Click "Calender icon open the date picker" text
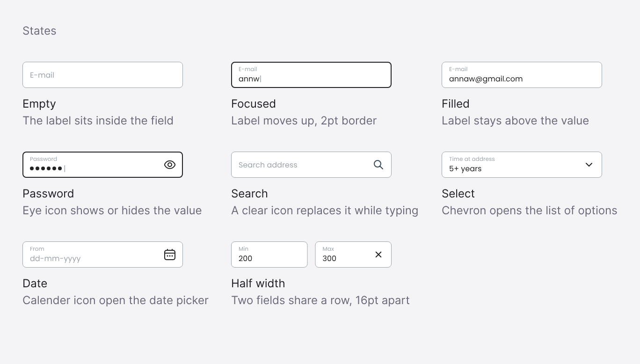 click(x=116, y=300)
